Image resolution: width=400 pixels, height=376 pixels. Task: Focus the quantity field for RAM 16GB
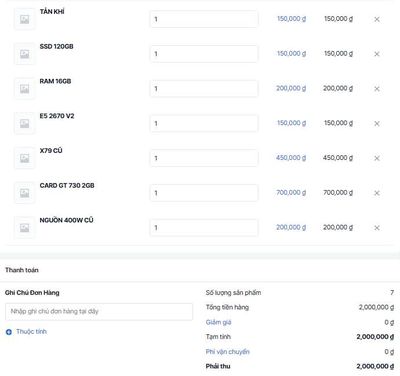204,89
